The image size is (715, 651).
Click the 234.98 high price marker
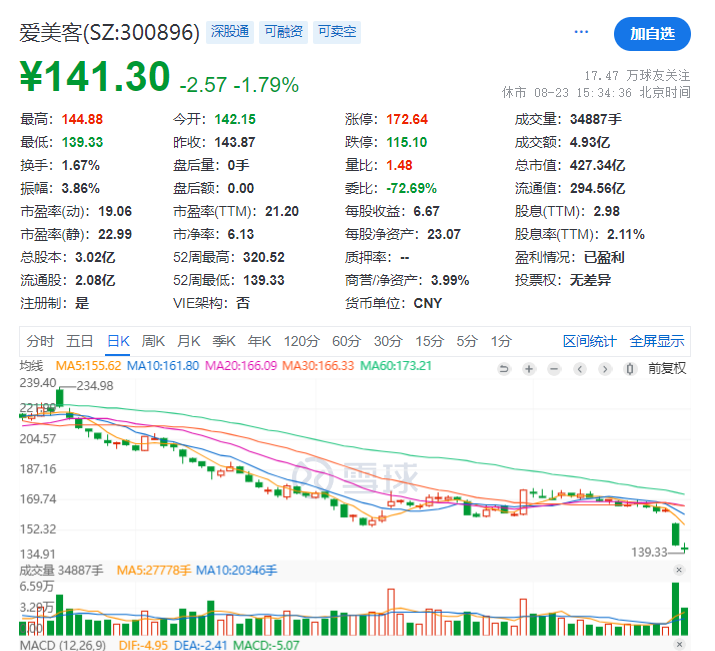click(x=94, y=386)
